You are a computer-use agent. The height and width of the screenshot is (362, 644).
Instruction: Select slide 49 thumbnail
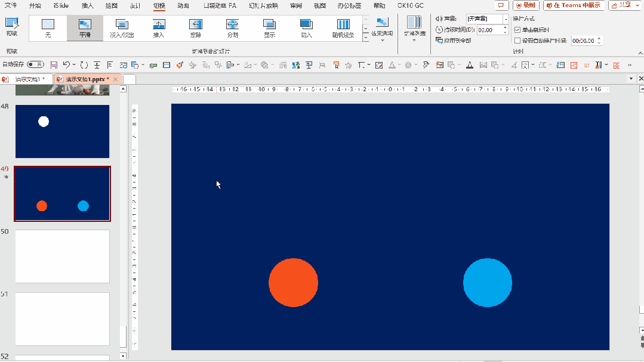pyautogui.click(x=63, y=194)
